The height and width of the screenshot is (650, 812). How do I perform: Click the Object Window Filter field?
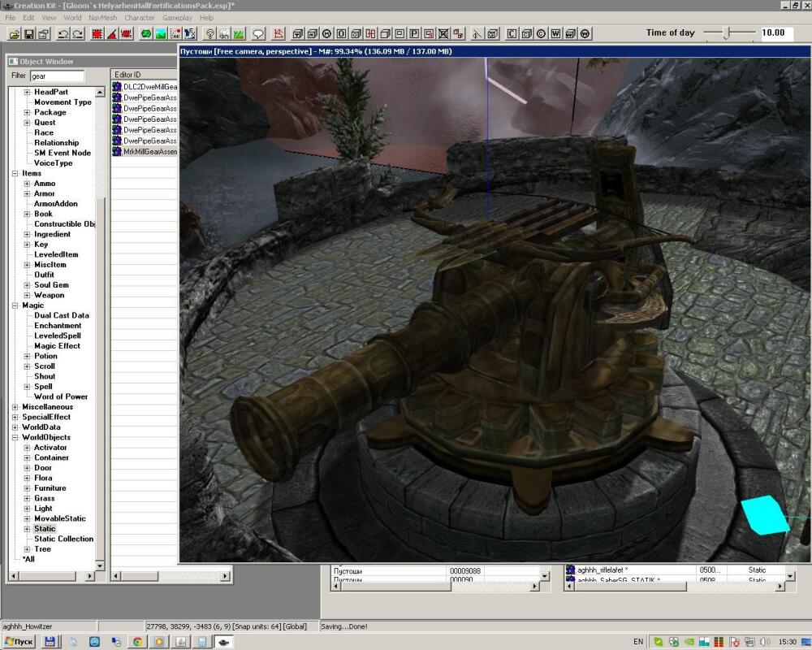[57, 76]
